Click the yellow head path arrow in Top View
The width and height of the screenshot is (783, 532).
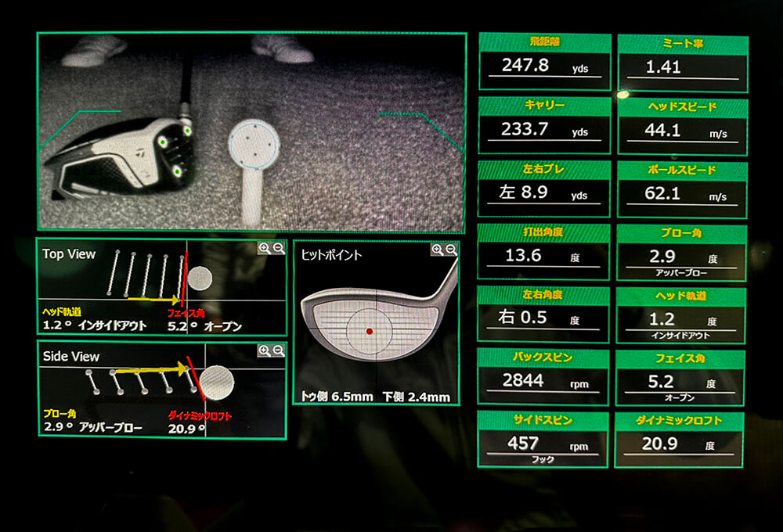click(x=153, y=299)
